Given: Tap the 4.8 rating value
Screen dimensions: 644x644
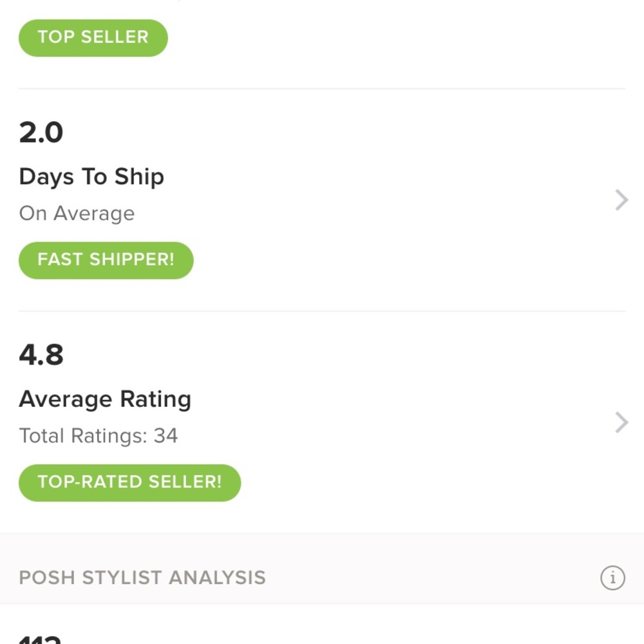Looking at the screenshot, I should [41, 355].
